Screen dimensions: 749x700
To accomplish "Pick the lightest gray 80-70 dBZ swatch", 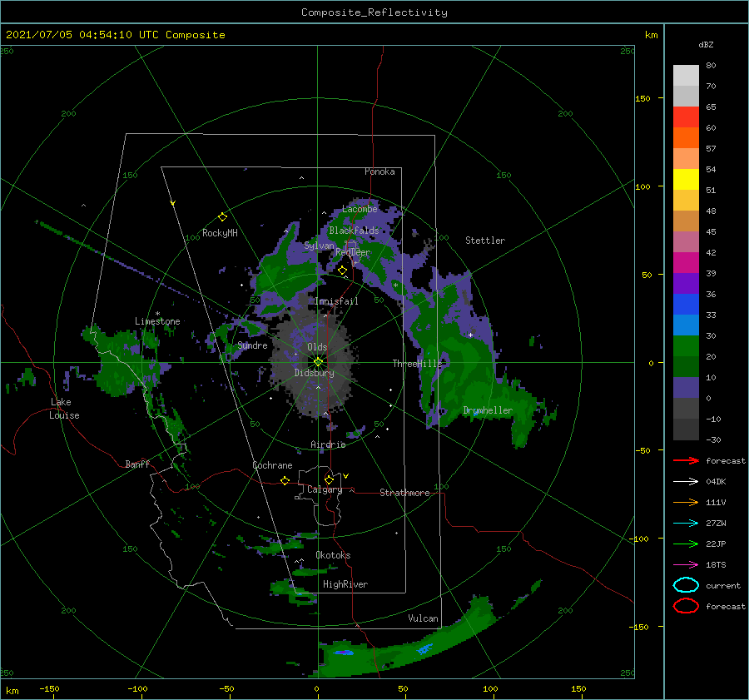I will point(686,76).
